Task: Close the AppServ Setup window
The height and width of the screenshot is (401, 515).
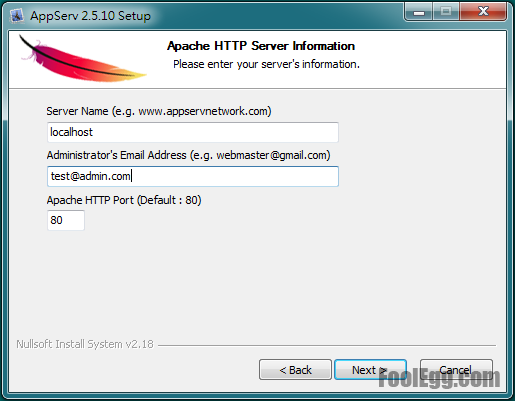Action: click(483, 12)
